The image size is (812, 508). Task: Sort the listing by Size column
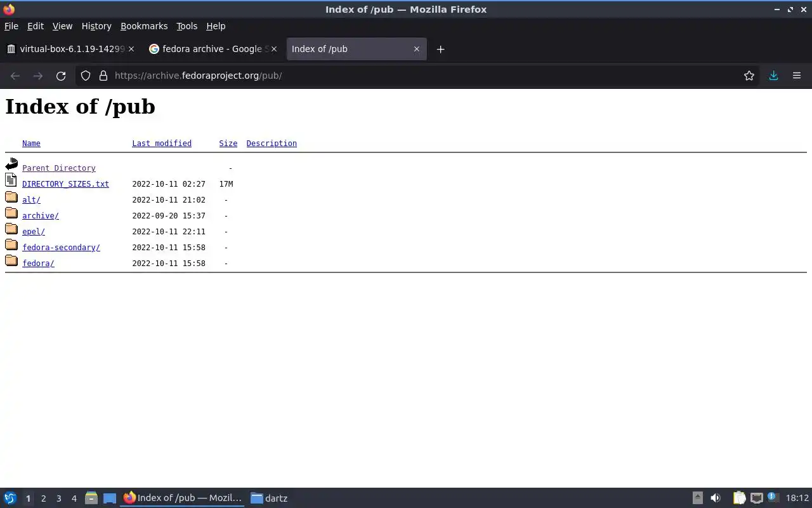(x=228, y=144)
